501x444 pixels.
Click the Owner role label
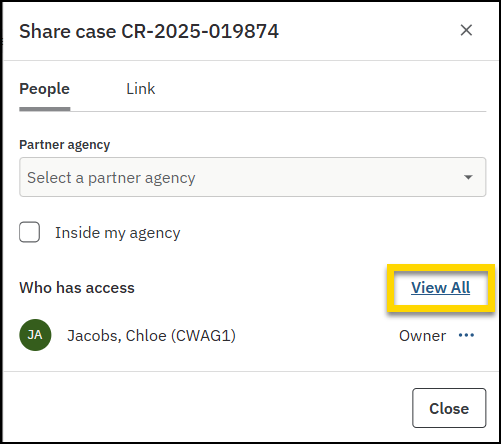(x=422, y=336)
